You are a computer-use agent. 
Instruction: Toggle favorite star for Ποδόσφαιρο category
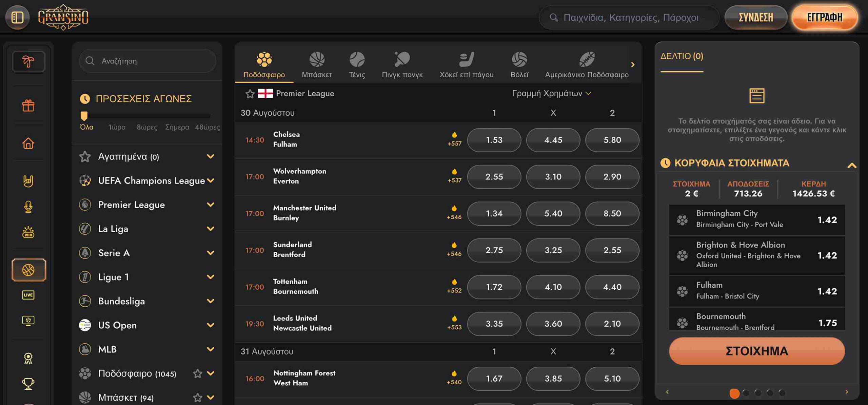pos(197,373)
